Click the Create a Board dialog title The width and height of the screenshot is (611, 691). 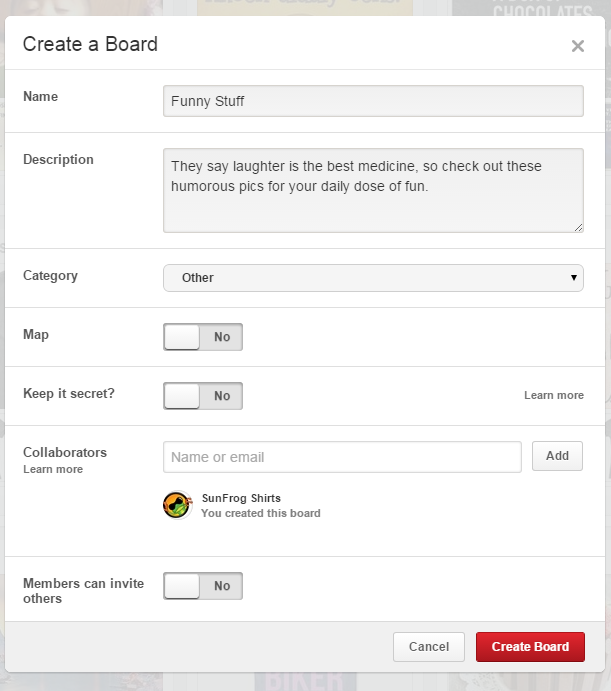pos(90,44)
